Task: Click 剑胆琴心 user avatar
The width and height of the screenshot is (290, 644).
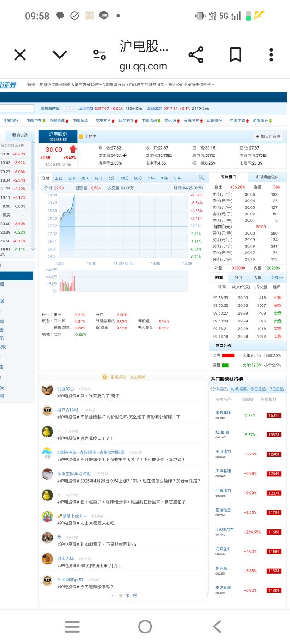Action: coord(47,390)
